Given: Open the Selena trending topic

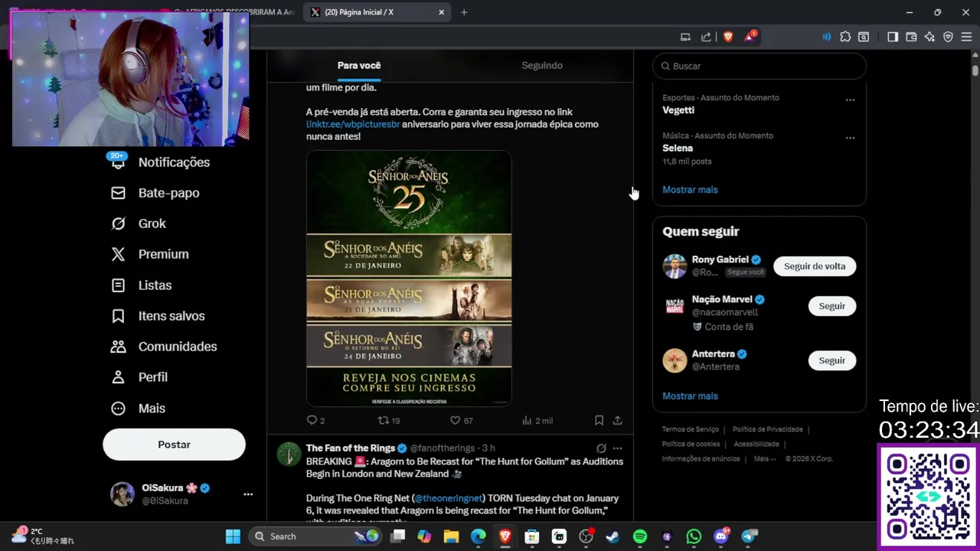Looking at the screenshot, I should 678,148.
